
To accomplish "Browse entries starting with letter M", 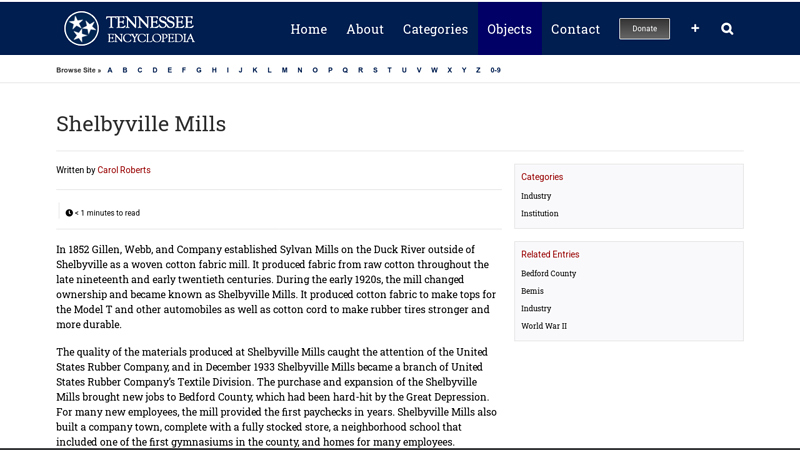I will click(284, 70).
